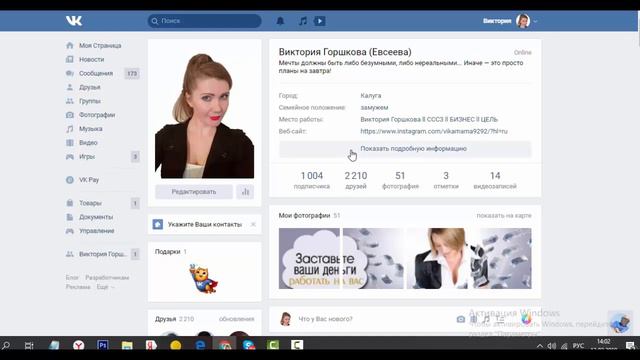Image resolution: width=640 pixels, height=360 pixels.
Task: Focus the Поиск search field
Action: (x=204, y=21)
